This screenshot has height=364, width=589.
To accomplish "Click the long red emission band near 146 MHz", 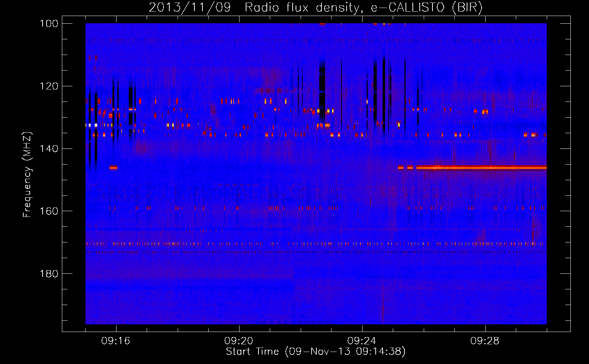I will click(x=481, y=168).
